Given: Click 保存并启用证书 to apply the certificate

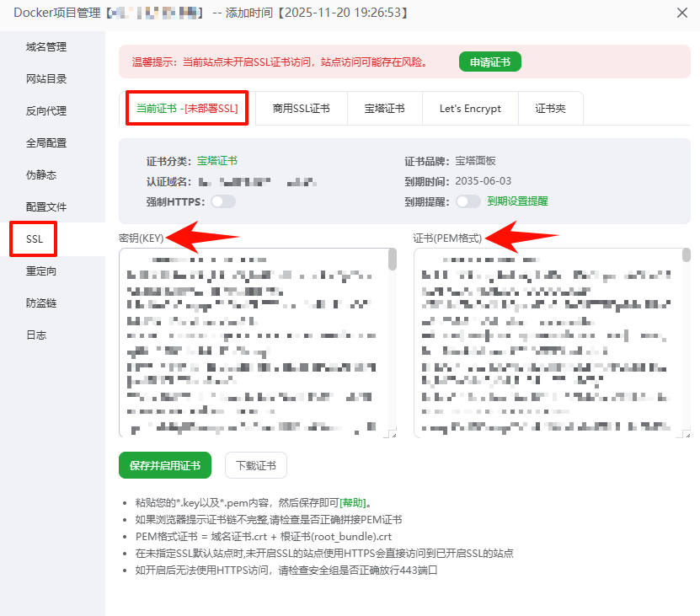Looking at the screenshot, I should [x=165, y=465].
